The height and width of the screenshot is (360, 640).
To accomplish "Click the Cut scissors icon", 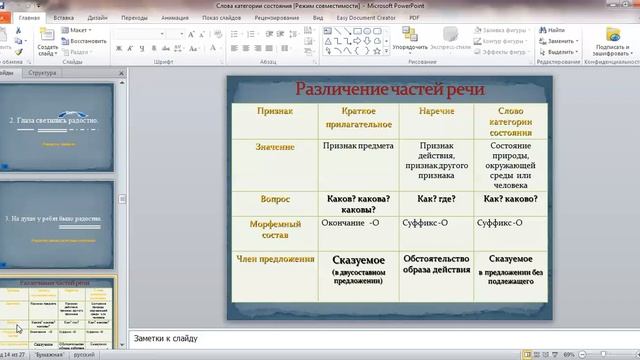I will click(18, 31).
